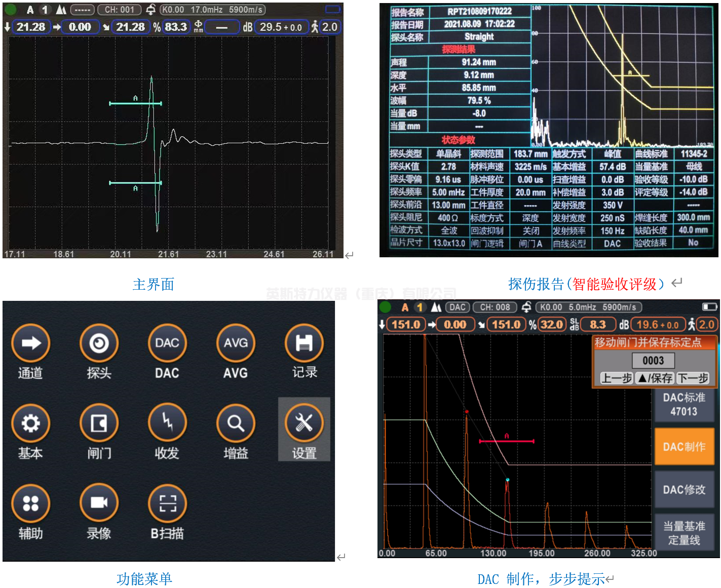Start 录像 video recording icon
The width and height of the screenshot is (721, 588).
tap(99, 503)
